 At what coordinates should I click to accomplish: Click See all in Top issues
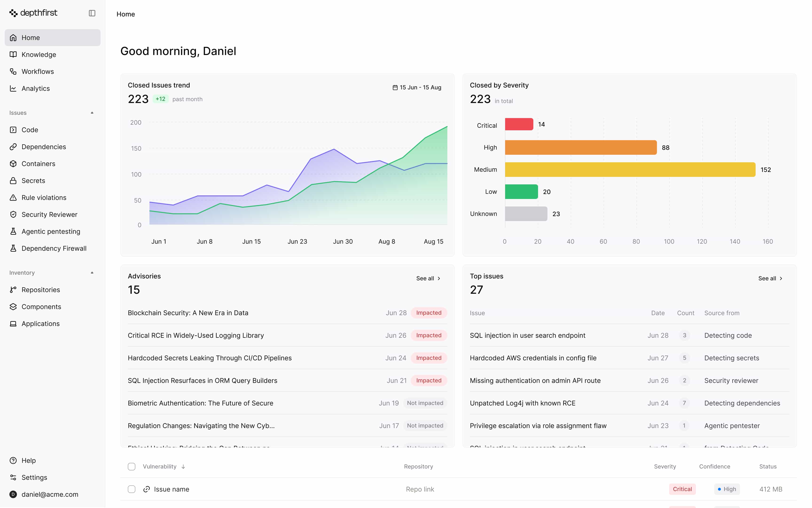click(770, 278)
